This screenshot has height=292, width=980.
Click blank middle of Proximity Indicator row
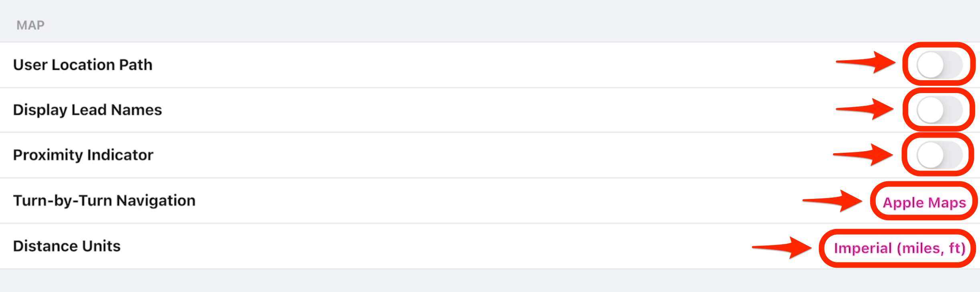point(481,155)
